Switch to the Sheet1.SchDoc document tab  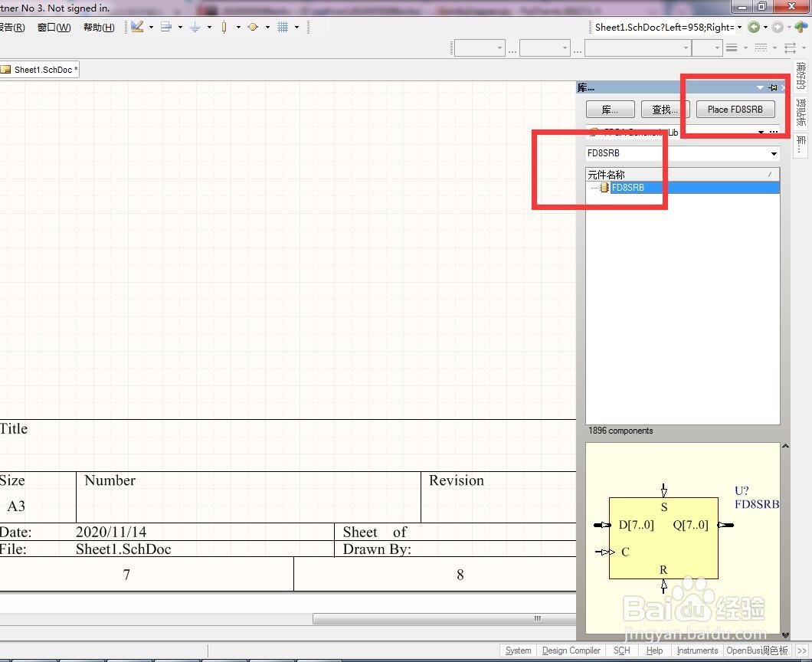40,70
